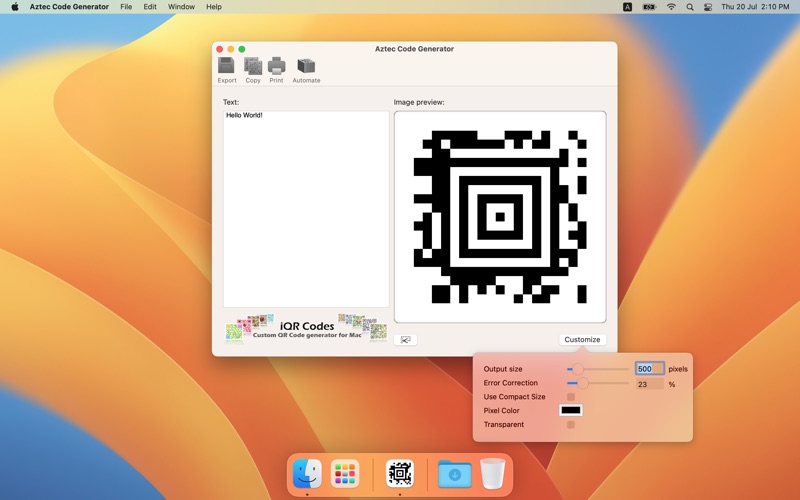Screen dimensions: 800x500
Task: Click the Print toolbar icon
Action: 276,70
